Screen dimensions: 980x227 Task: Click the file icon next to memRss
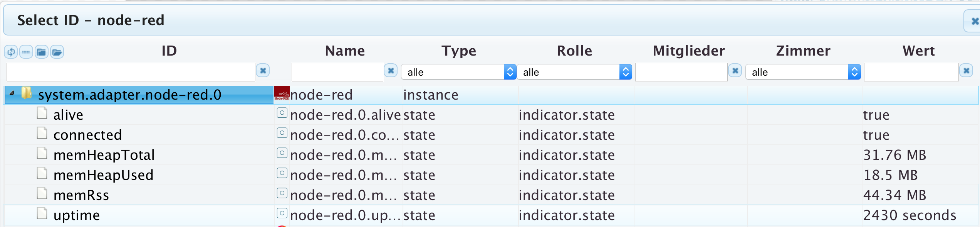(x=42, y=193)
